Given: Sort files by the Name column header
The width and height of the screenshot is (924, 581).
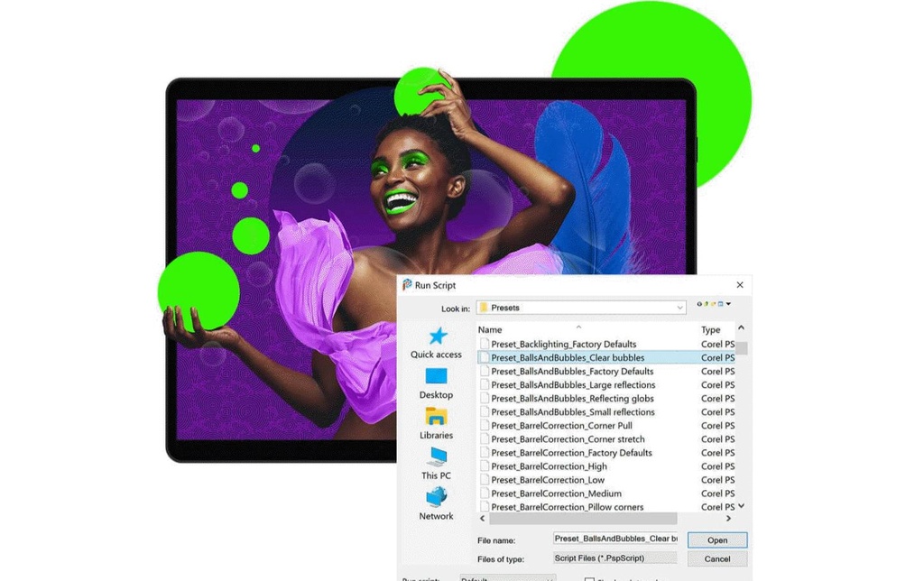Looking at the screenshot, I should pyautogui.click(x=490, y=330).
